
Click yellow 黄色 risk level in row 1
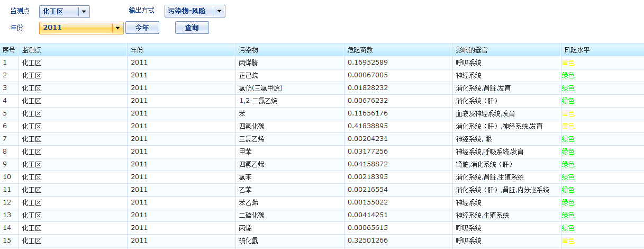coord(568,63)
